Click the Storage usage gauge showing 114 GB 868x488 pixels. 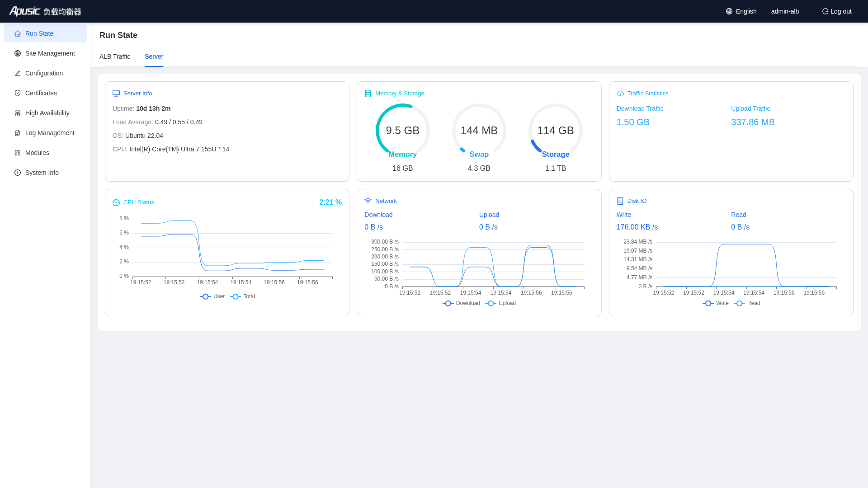point(556,131)
